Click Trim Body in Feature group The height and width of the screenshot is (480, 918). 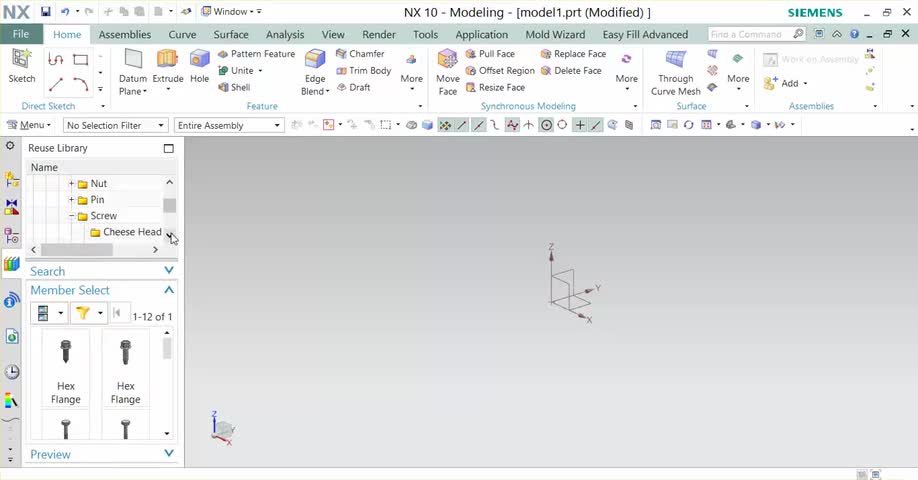(x=364, y=70)
